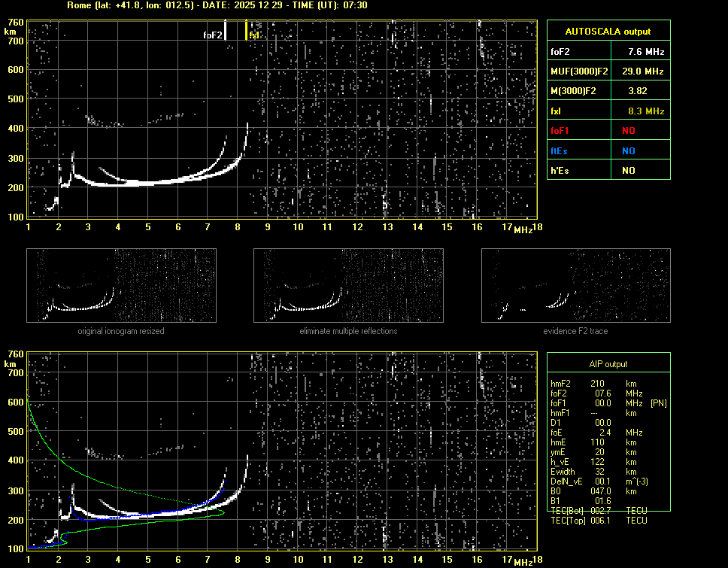The width and height of the screenshot is (728, 568).
Task: Click the red foF1 label
Action: (560, 131)
